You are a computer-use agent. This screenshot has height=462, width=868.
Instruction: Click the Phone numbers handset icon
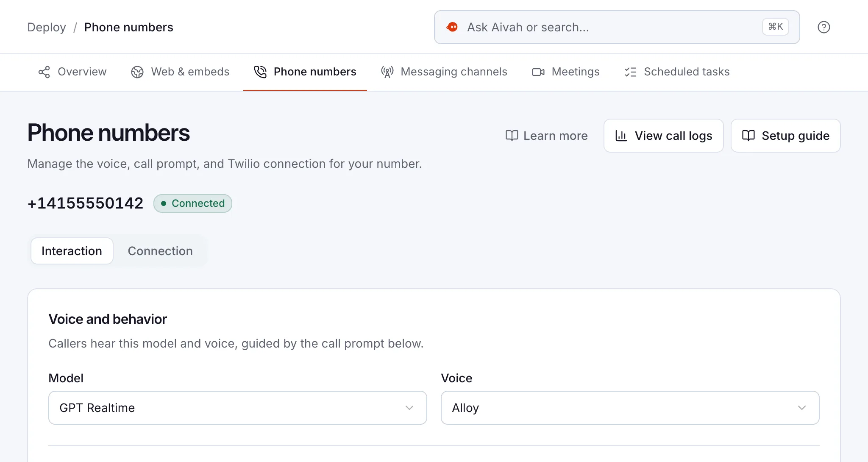(260, 72)
